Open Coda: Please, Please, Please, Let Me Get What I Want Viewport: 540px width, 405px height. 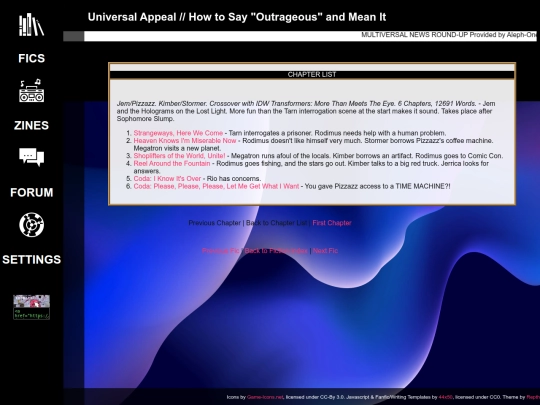[x=216, y=186]
